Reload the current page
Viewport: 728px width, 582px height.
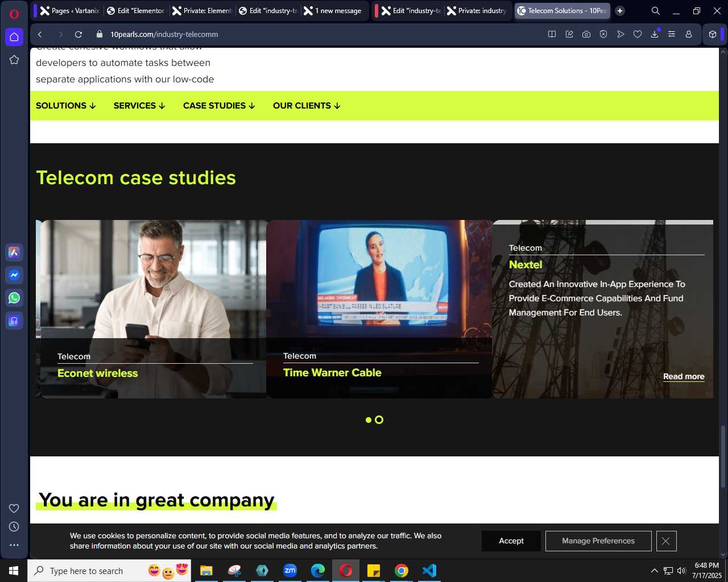(78, 34)
